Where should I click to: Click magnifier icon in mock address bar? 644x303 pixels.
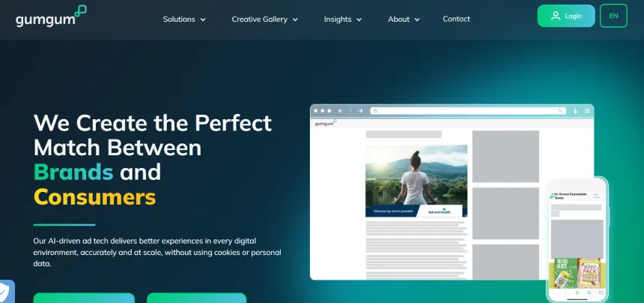pyautogui.click(x=559, y=110)
